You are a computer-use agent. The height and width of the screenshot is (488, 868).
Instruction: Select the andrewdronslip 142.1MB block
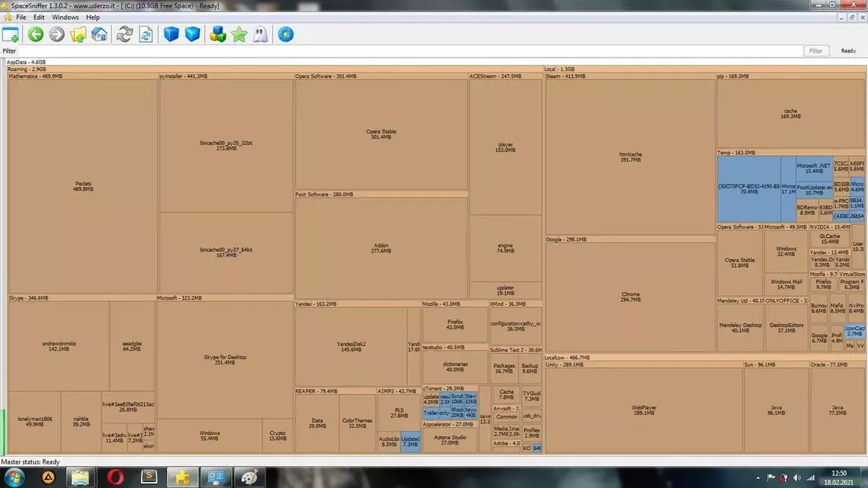(59, 346)
